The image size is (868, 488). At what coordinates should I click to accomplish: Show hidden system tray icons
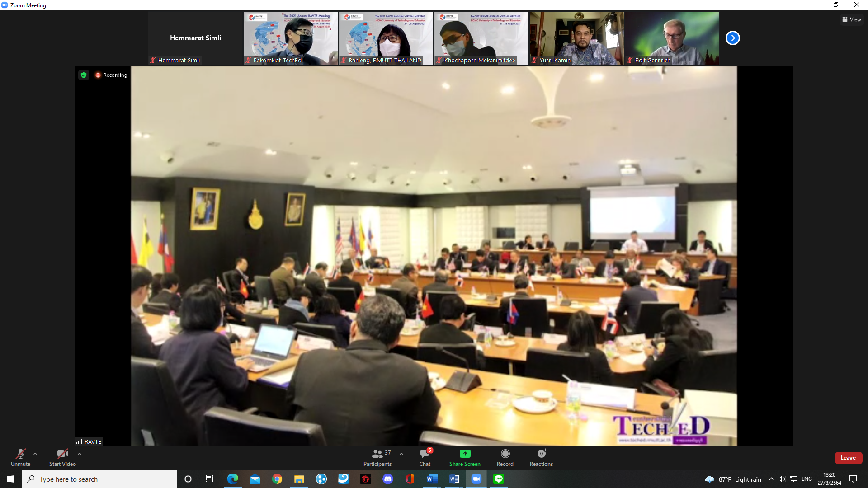click(x=772, y=479)
